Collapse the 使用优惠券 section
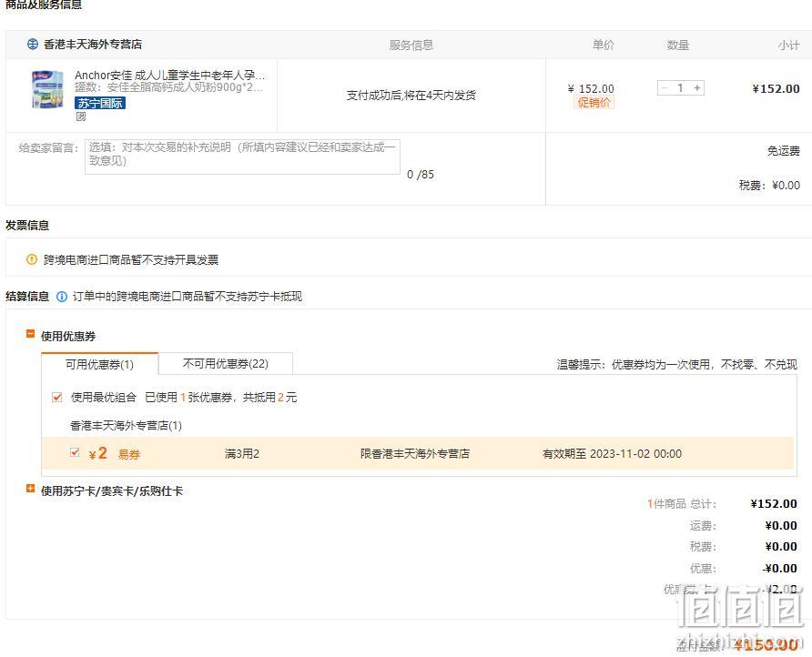Image resolution: width=812 pixels, height=657 pixels. (x=31, y=335)
